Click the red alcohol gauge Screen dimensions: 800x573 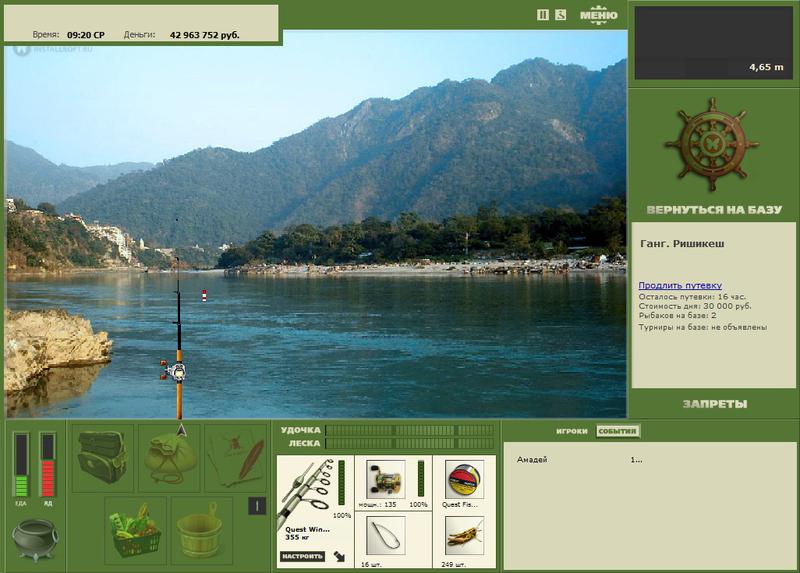click(47, 465)
